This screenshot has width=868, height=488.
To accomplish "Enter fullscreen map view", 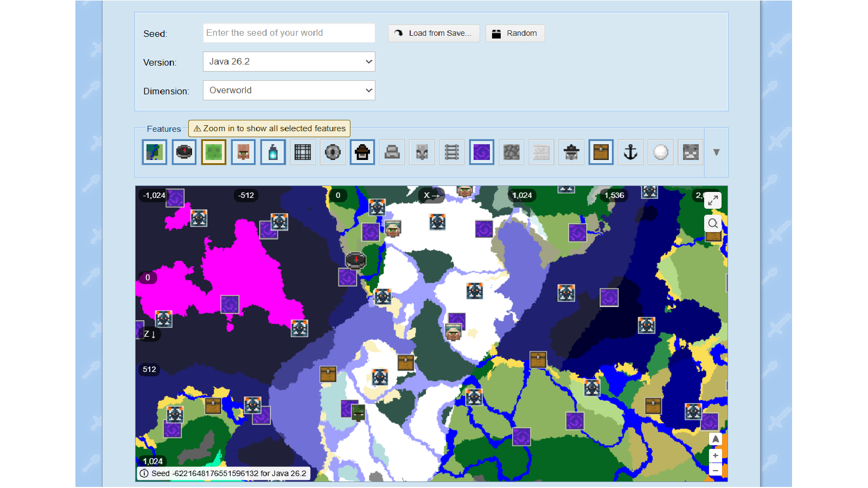I will [713, 200].
